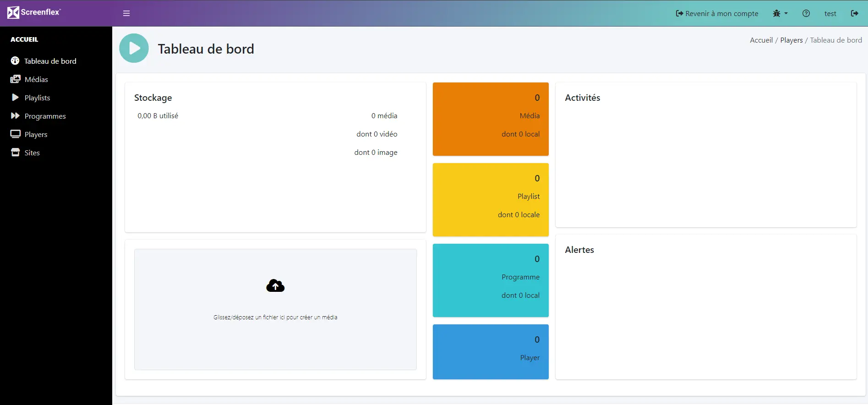
Task: Click the Sites store icon
Action: 16,152
